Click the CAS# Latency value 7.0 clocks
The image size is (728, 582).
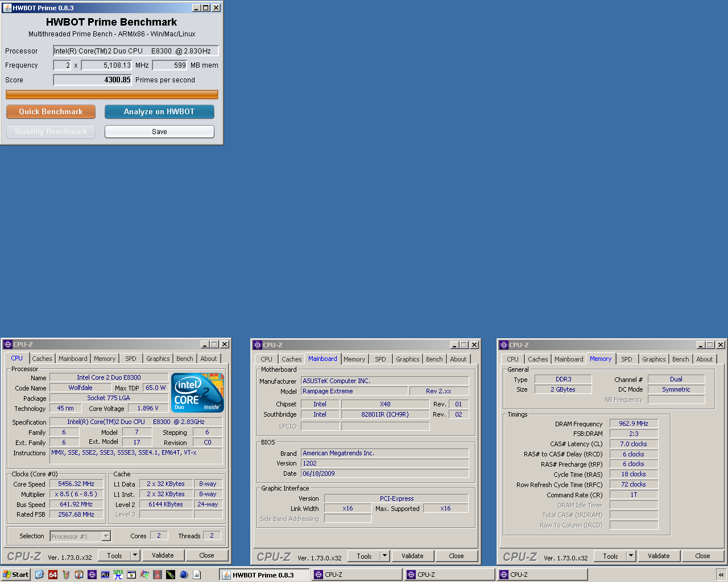(634, 444)
